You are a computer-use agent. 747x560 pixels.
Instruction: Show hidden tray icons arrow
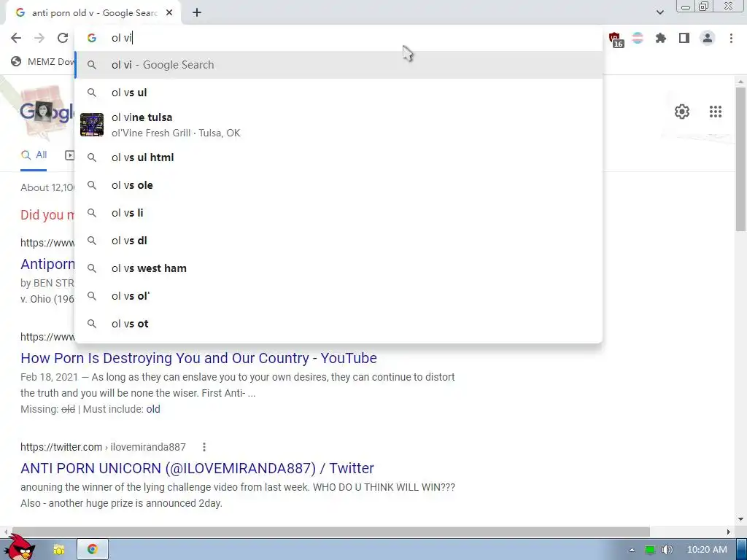click(x=632, y=550)
